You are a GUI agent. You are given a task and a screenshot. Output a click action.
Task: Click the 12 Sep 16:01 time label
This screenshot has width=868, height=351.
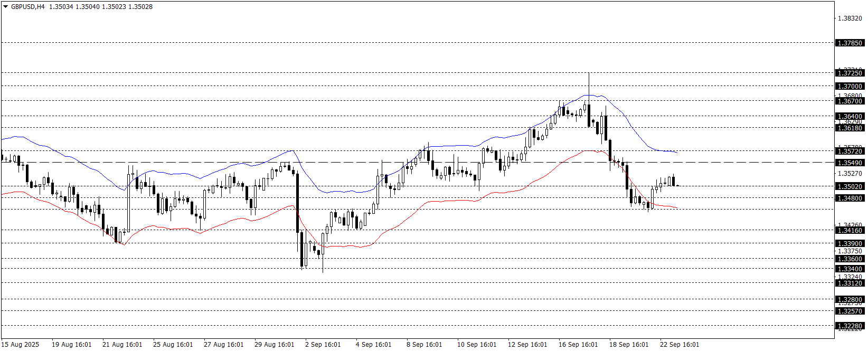coord(527,345)
